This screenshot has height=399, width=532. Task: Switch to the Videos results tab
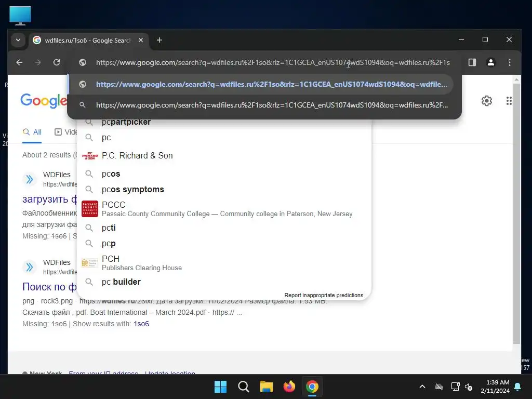point(66,132)
